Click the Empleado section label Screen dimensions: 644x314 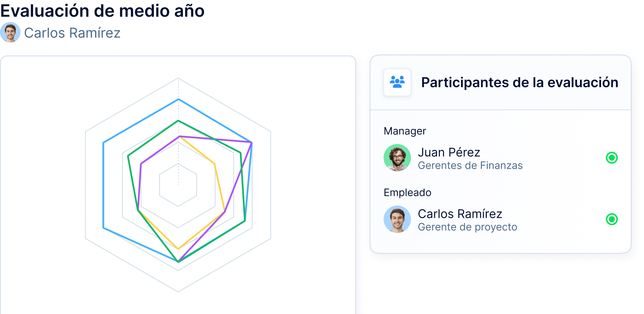pyautogui.click(x=407, y=193)
